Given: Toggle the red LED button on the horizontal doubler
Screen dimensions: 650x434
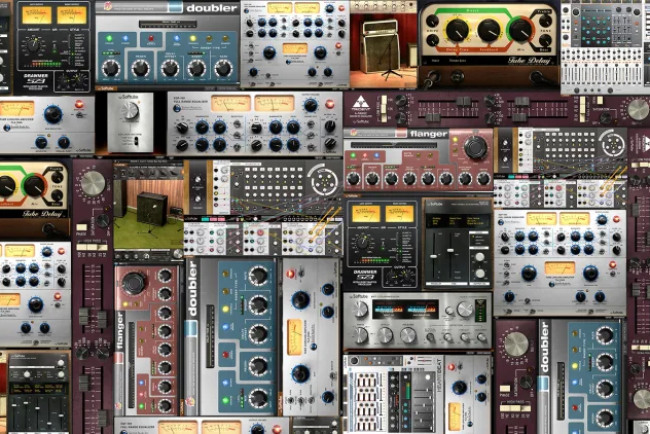Looking at the screenshot, I should pos(151,39).
